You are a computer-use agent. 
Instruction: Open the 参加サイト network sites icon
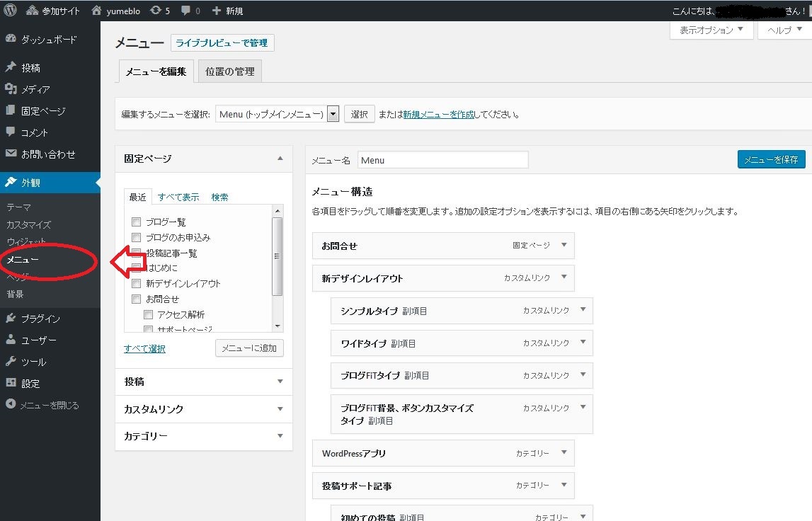[32, 11]
